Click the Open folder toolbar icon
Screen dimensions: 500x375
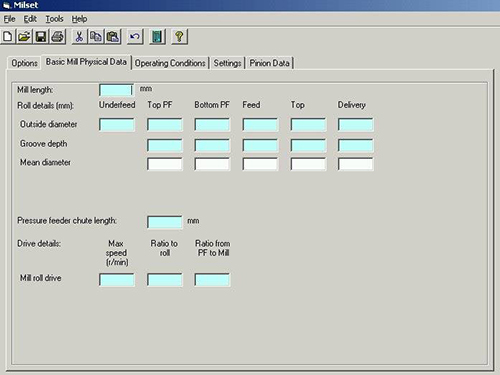(x=24, y=36)
